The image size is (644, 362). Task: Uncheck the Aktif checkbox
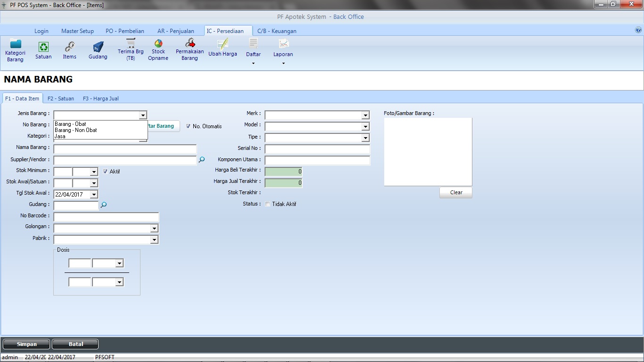coord(105,172)
